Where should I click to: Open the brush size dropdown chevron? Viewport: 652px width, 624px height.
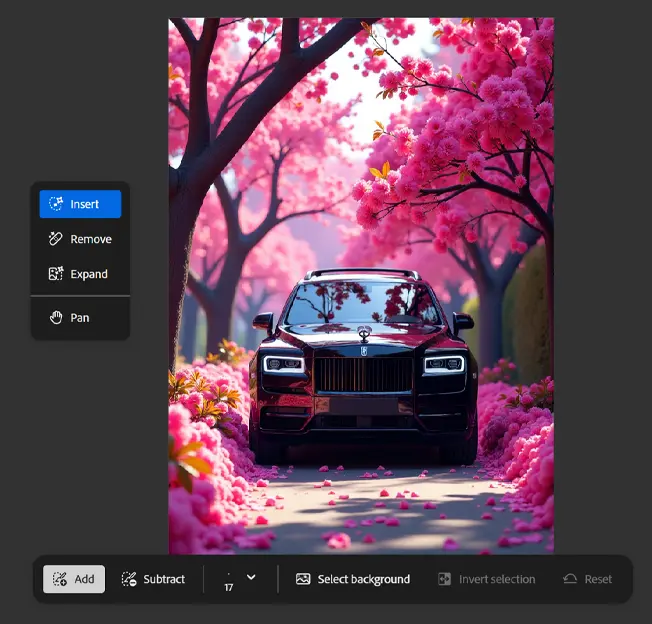[x=251, y=577]
